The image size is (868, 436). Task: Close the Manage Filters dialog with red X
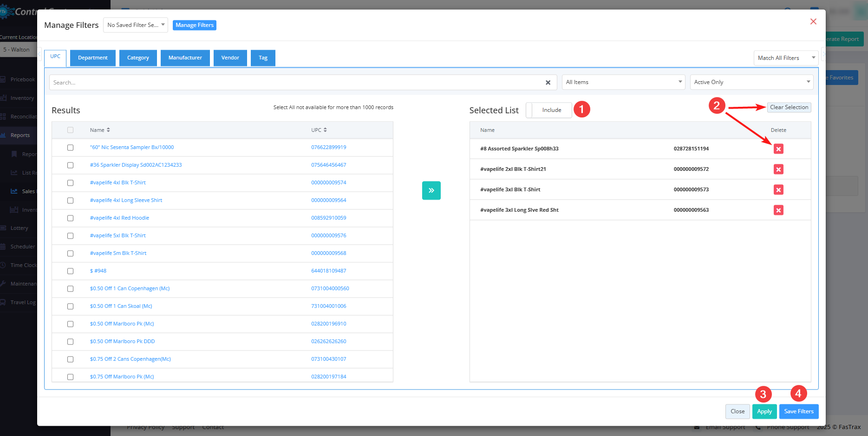813,22
